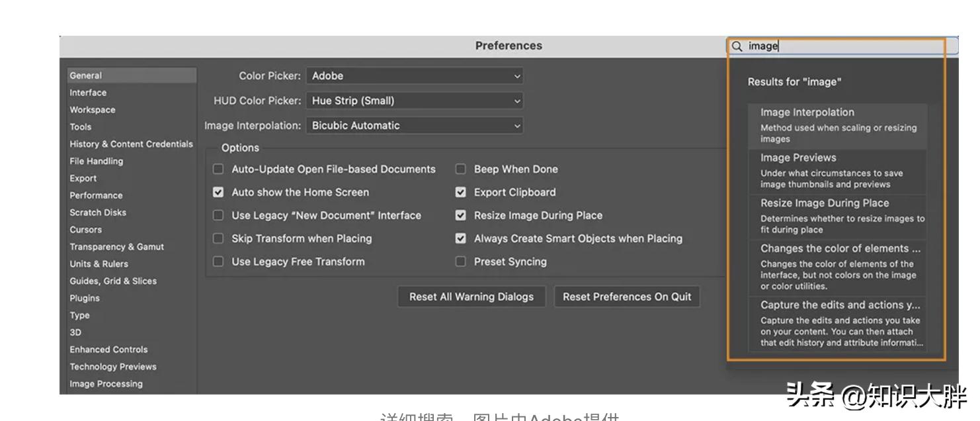The image size is (980, 421).
Task: Open the Tools preferences category
Action: (81, 127)
